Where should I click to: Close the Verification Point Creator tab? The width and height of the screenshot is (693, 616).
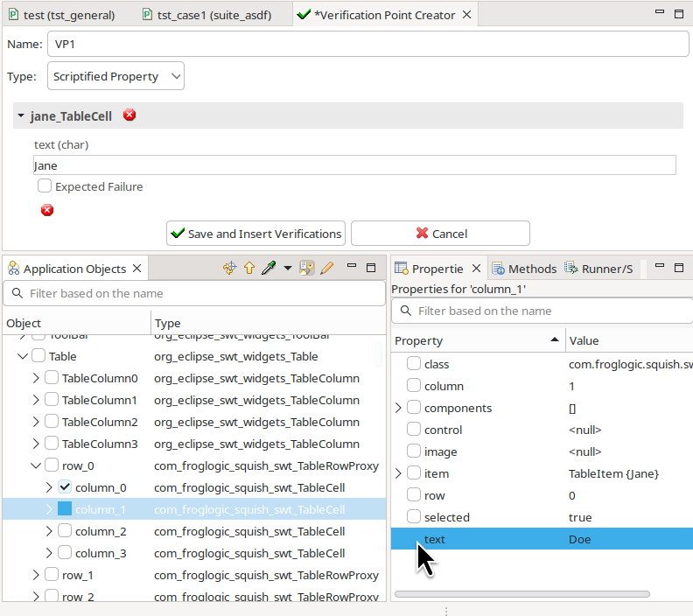tap(467, 15)
